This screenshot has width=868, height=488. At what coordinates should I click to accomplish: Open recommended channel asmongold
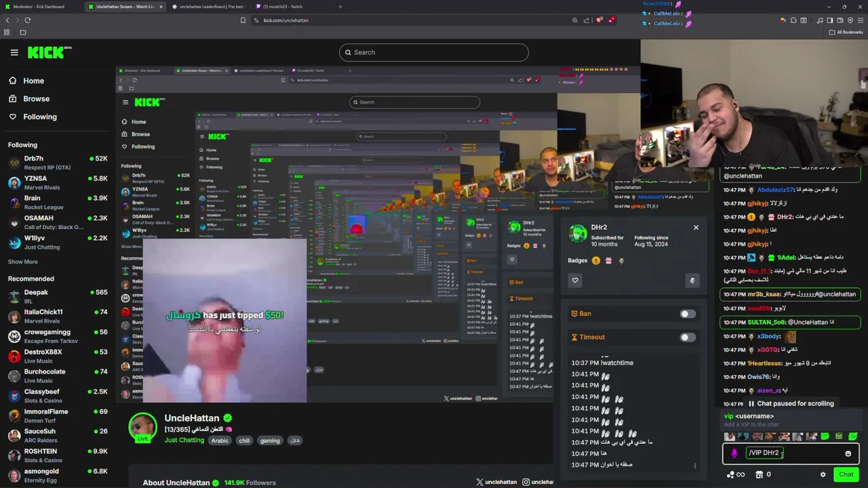(58, 475)
